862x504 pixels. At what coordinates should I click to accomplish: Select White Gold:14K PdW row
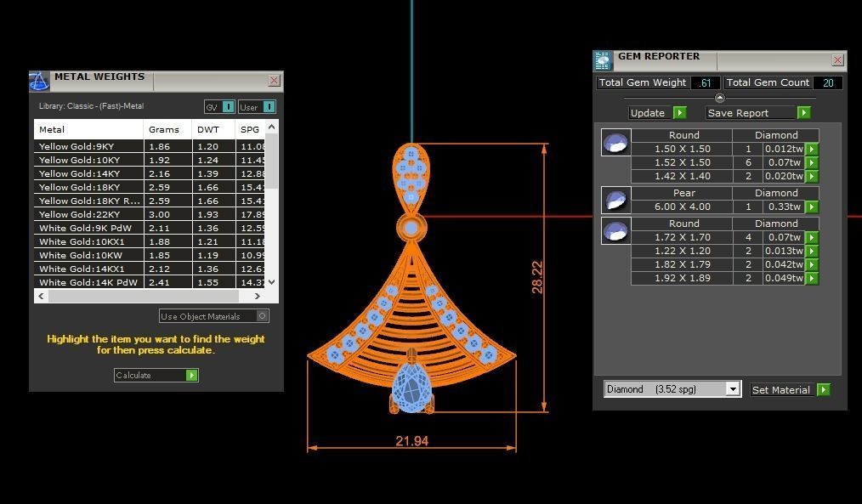pos(149,282)
